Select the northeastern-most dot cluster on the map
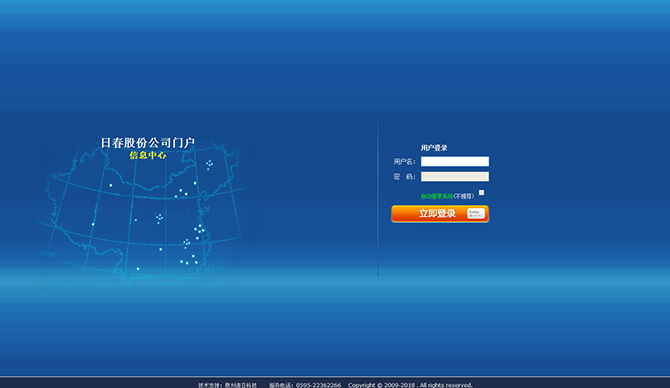This screenshot has height=388, width=670. [209, 164]
